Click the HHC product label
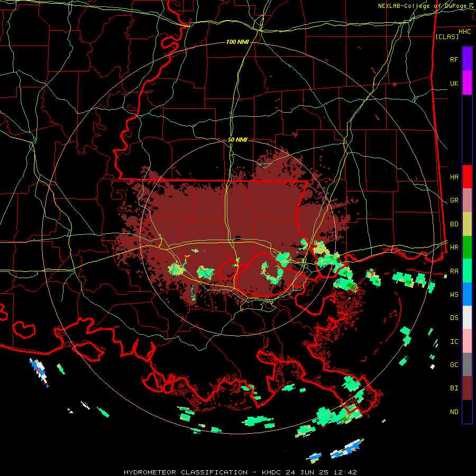The height and width of the screenshot is (476, 476). (x=464, y=32)
